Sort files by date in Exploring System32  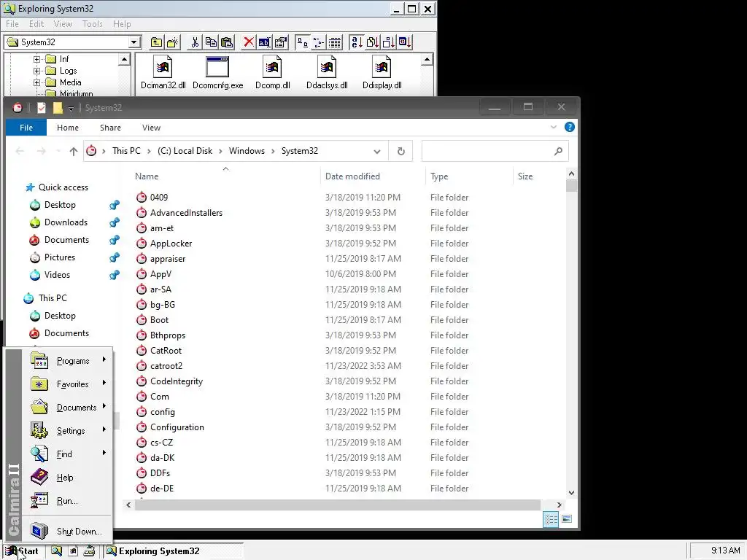(x=405, y=42)
